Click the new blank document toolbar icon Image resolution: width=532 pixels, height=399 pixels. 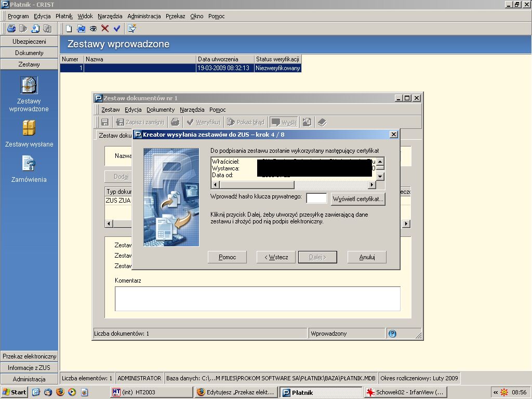pos(69,29)
